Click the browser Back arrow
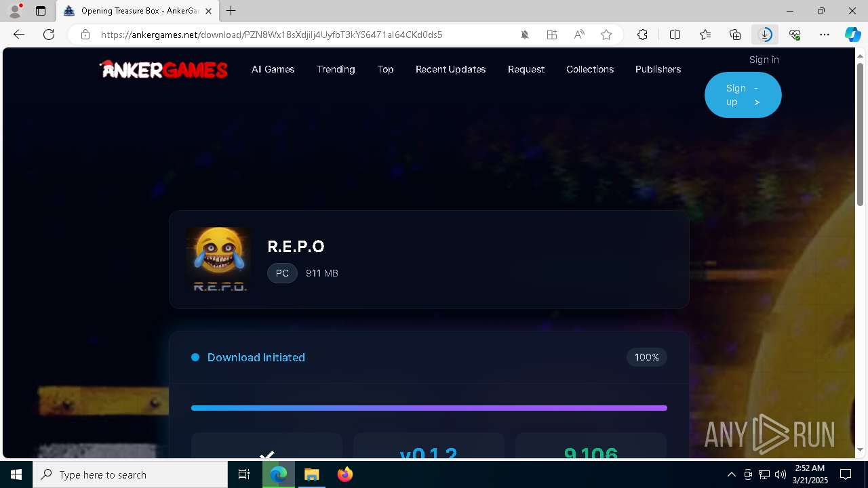Viewport: 868px width, 488px height. [19, 35]
